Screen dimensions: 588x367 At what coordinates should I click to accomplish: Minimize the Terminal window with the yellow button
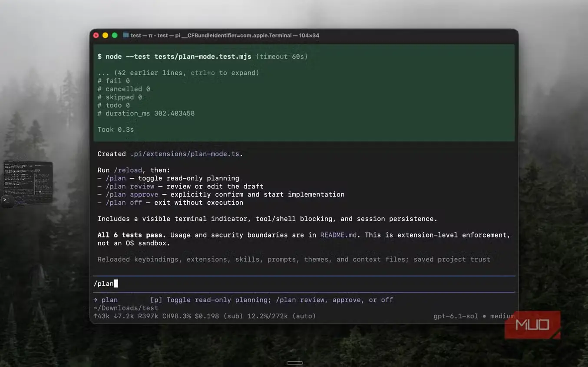click(105, 35)
